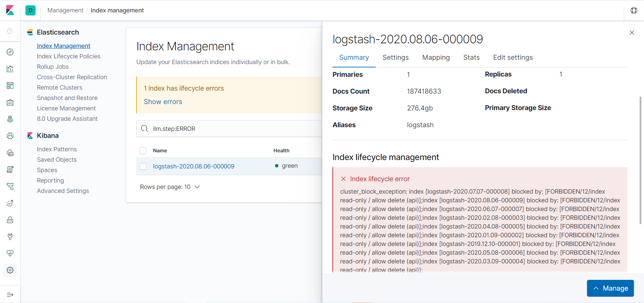Click the Index lifecycle error X icon
The height and width of the screenshot is (303, 644).
coord(343,179)
